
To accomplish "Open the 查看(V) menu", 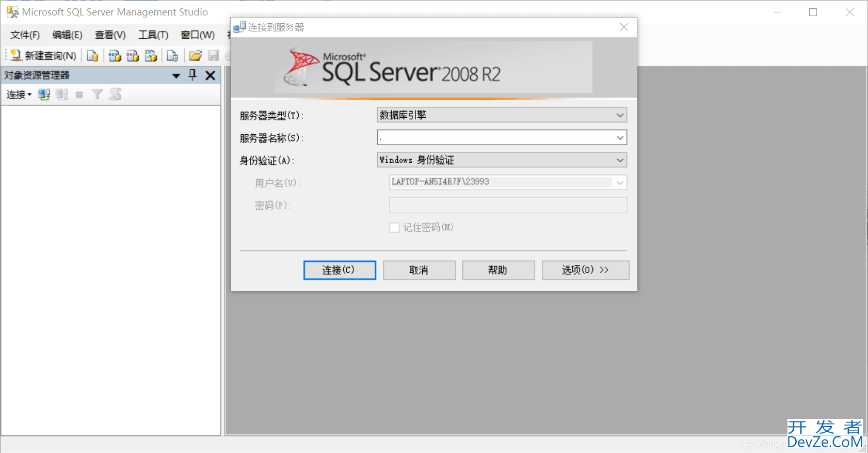I will pos(110,35).
